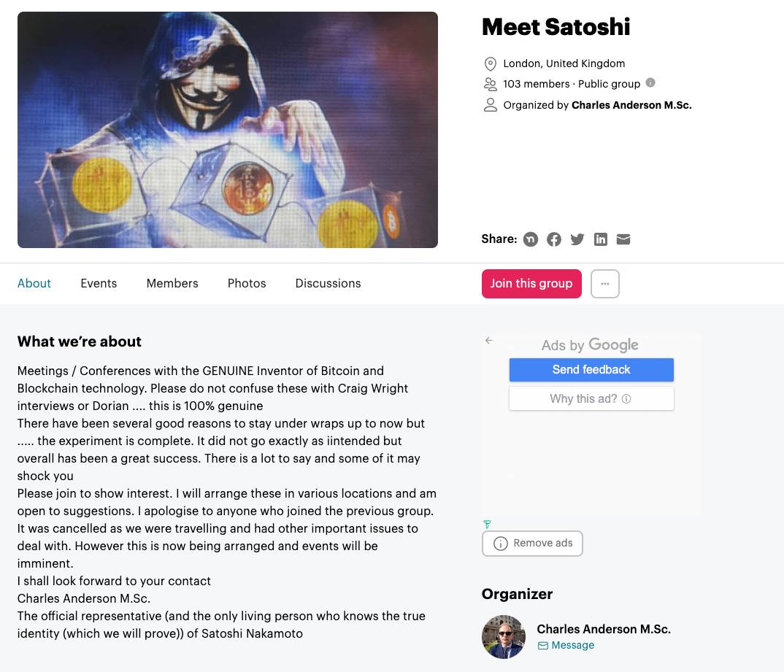Go to the Members tab
The width and height of the screenshot is (784, 672).
coord(172,283)
